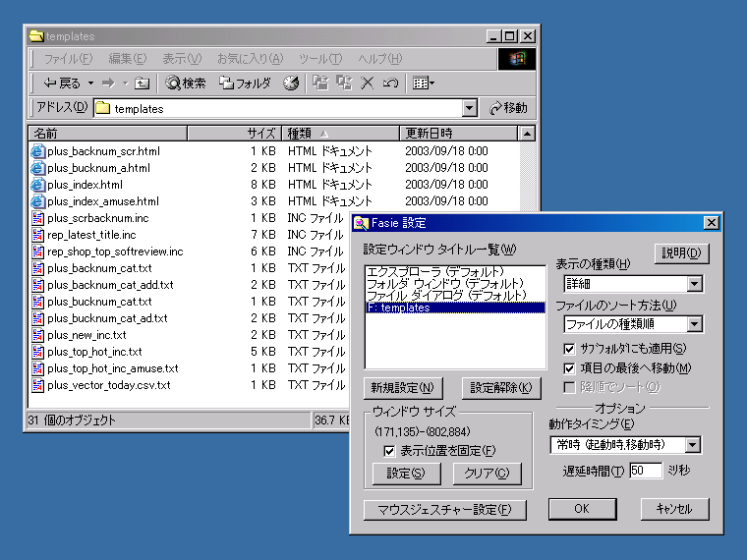Select the plus_index_amuse.html file icon

pyautogui.click(x=37, y=201)
